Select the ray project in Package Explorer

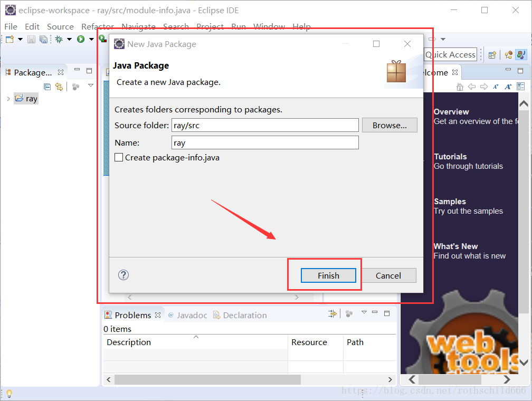26,99
